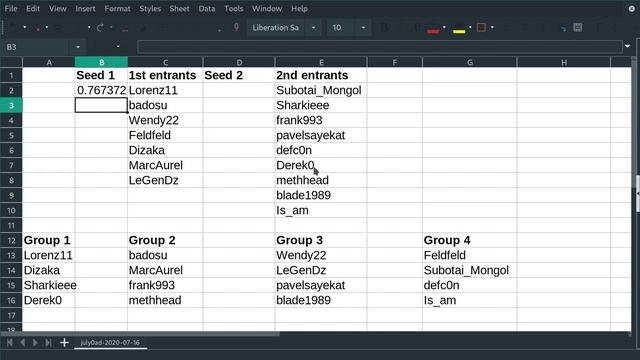Select column A header
640x360 pixels.
[49, 62]
